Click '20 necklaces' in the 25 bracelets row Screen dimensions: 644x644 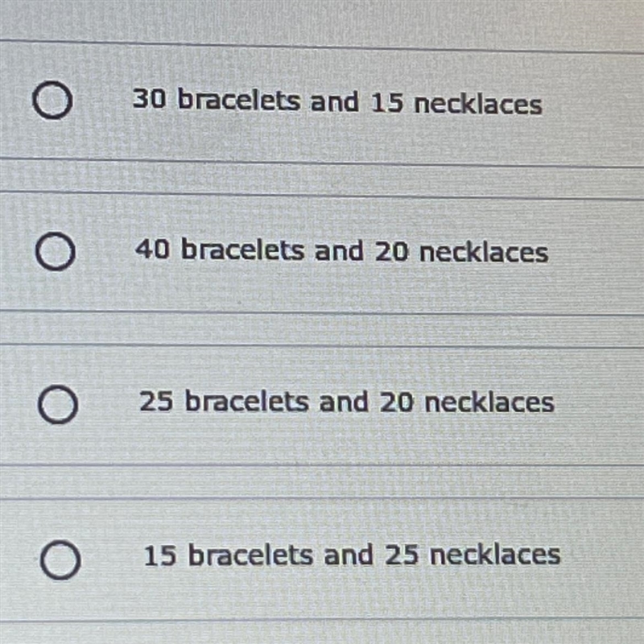click(x=467, y=402)
